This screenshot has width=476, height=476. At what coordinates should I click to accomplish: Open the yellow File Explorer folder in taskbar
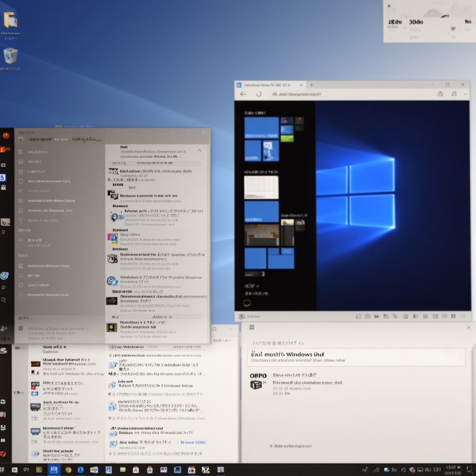click(x=123, y=469)
